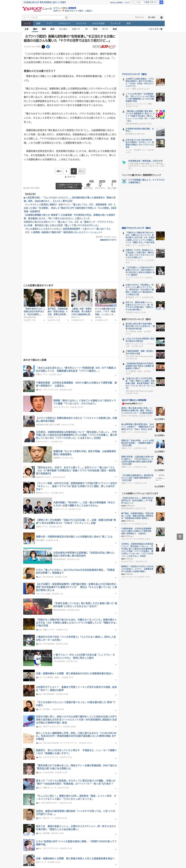This screenshot has height=868, width=186.
Task: Open the ライブ tab in top navigation
Action: [49, 23]
